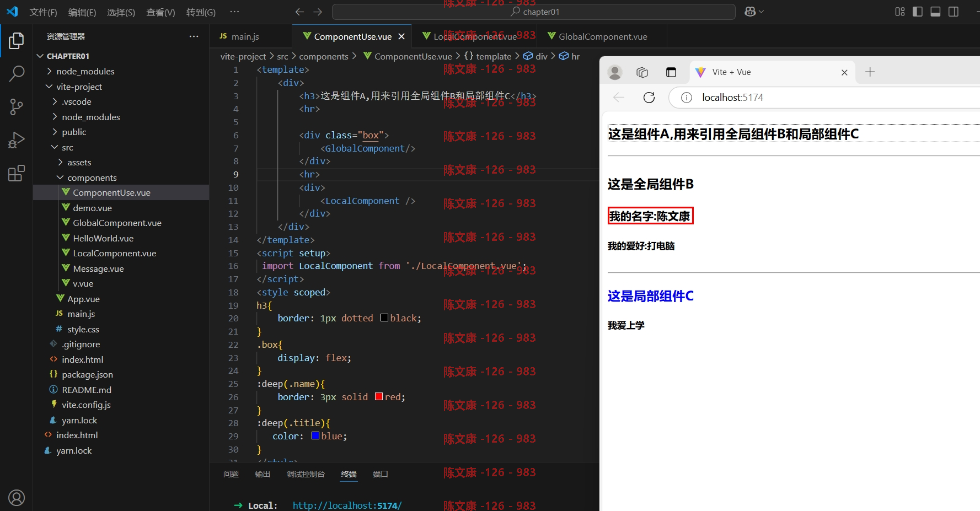Open the Explorer view in activity bar
This screenshot has height=511, width=980.
[17, 41]
